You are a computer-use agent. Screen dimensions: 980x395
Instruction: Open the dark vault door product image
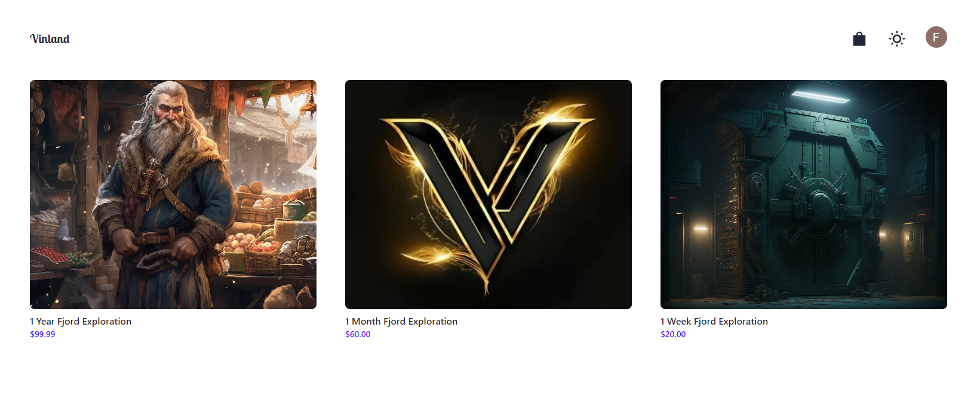804,195
